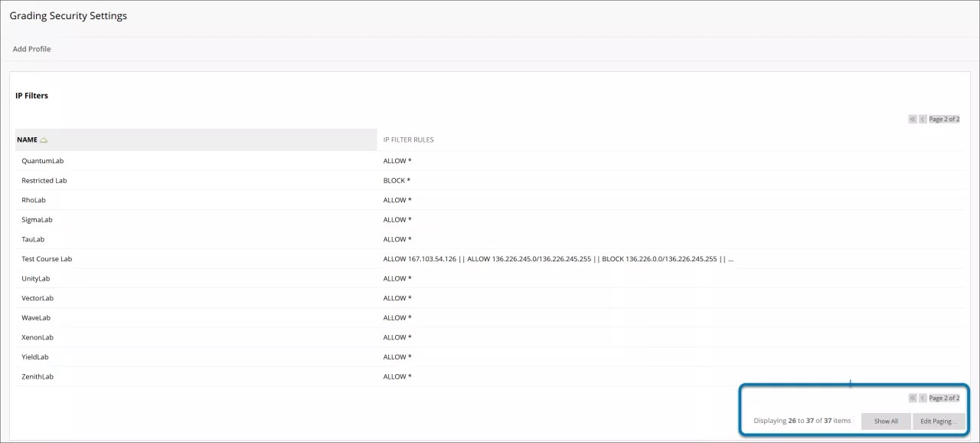
Task: Navigate to previous page with top chevron icon
Action: 922,119
